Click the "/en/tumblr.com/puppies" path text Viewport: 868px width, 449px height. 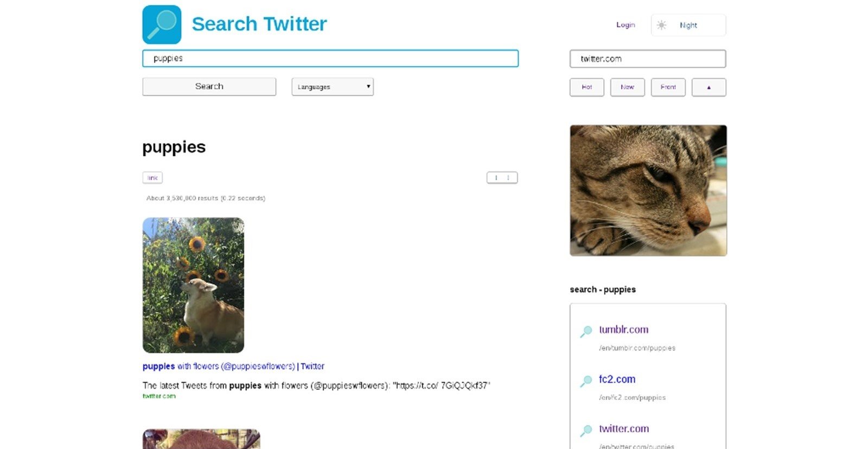coord(637,348)
